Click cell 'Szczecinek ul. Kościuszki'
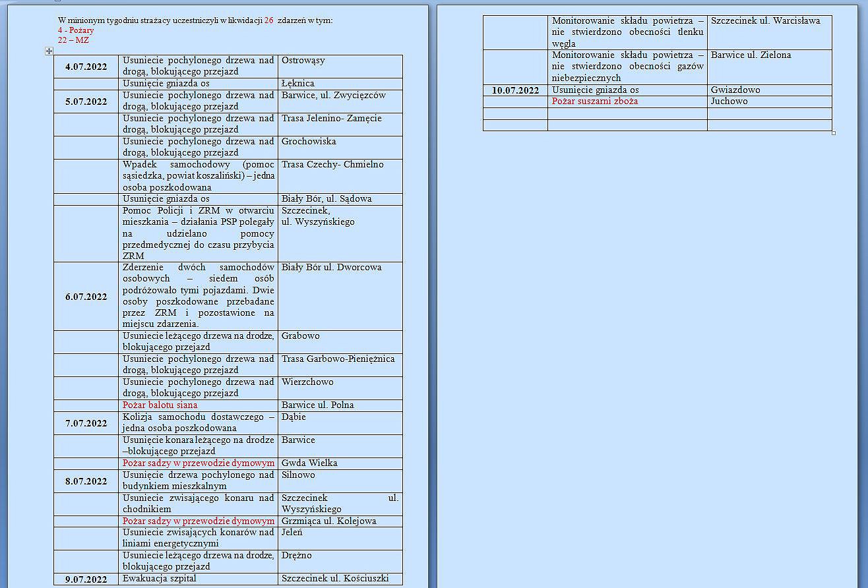The width and height of the screenshot is (868, 588). coord(340,579)
